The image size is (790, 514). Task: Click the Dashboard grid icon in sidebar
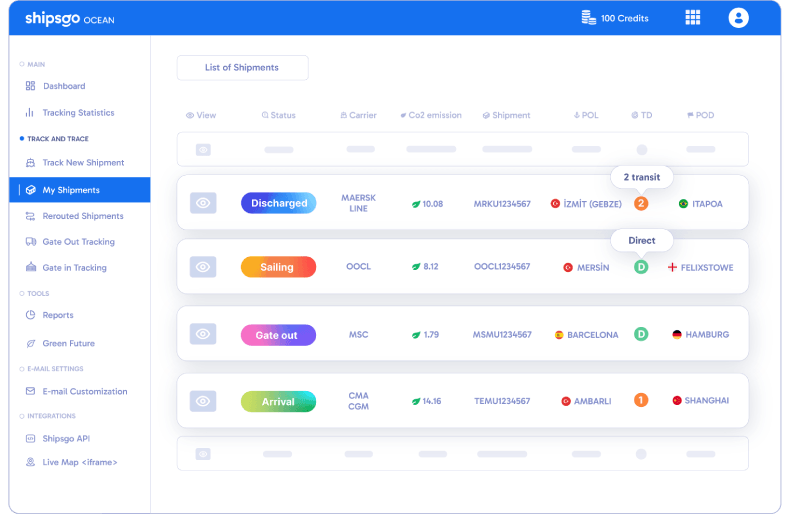tap(30, 86)
